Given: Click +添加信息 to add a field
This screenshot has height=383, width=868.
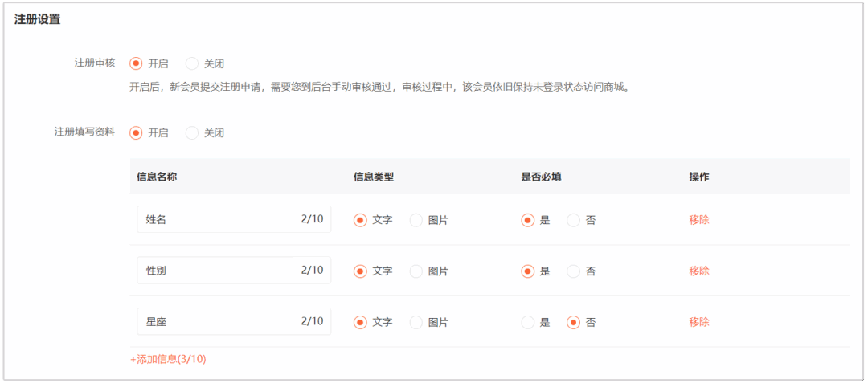Looking at the screenshot, I should click(x=168, y=360).
